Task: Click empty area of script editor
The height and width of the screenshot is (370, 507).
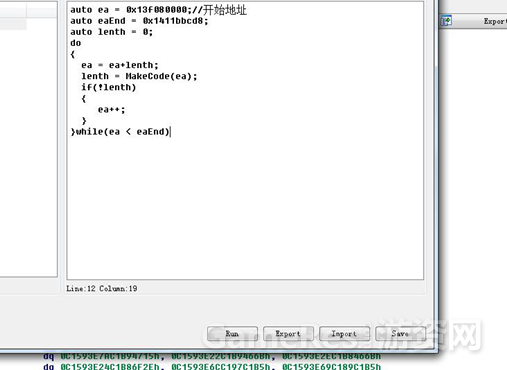Action: pos(245,207)
